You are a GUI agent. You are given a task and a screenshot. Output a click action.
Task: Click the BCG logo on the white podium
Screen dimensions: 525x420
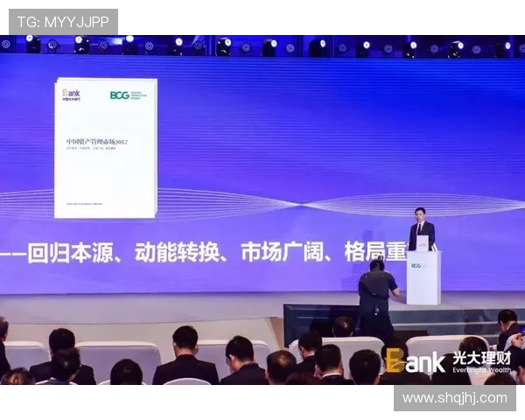click(416, 265)
